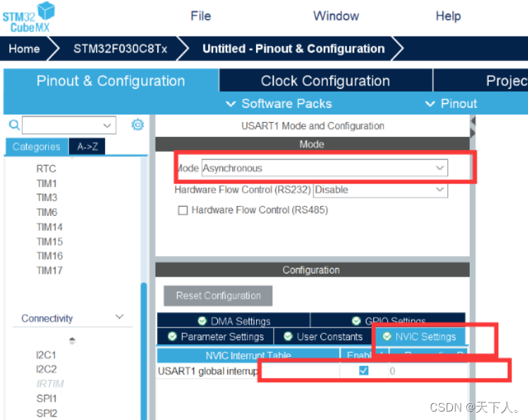Open the GPIO Settings tab
The height and width of the screenshot is (420, 528).
388,320
